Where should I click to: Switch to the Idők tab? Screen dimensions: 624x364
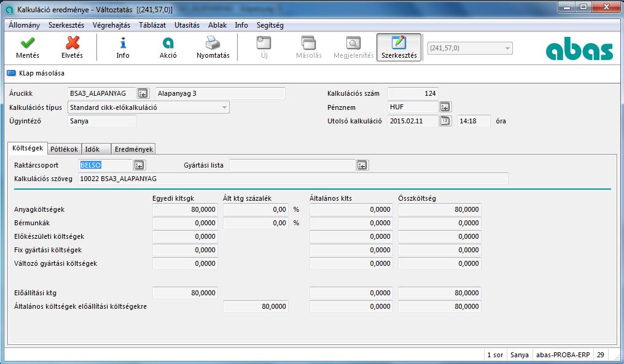point(96,149)
